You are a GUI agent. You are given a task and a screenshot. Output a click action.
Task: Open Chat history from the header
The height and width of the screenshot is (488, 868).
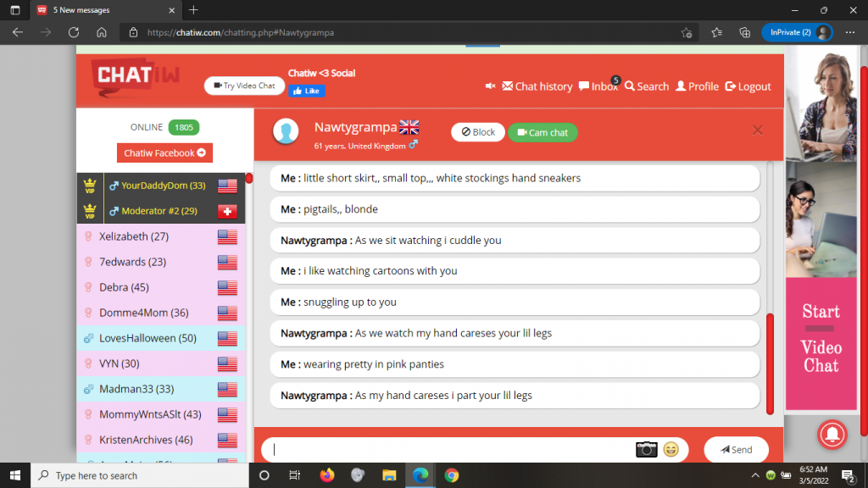tap(537, 86)
